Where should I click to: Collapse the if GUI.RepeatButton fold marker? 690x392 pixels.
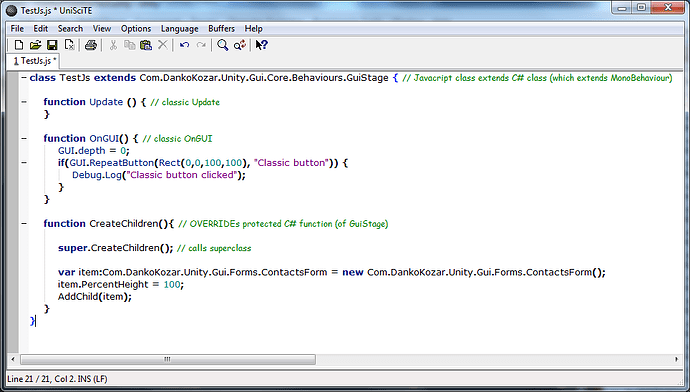click(24, 163)
